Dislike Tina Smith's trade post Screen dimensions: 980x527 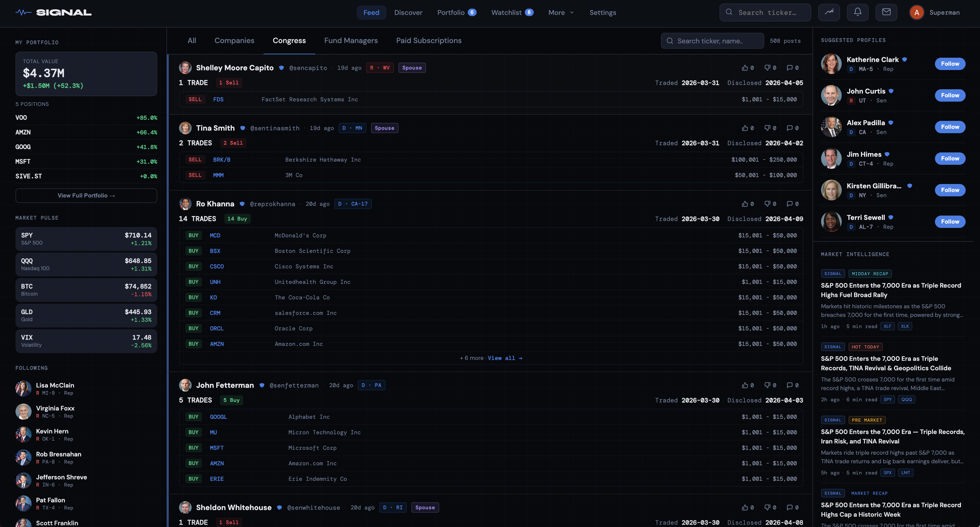pyautogui.click(x=767, y=128)
